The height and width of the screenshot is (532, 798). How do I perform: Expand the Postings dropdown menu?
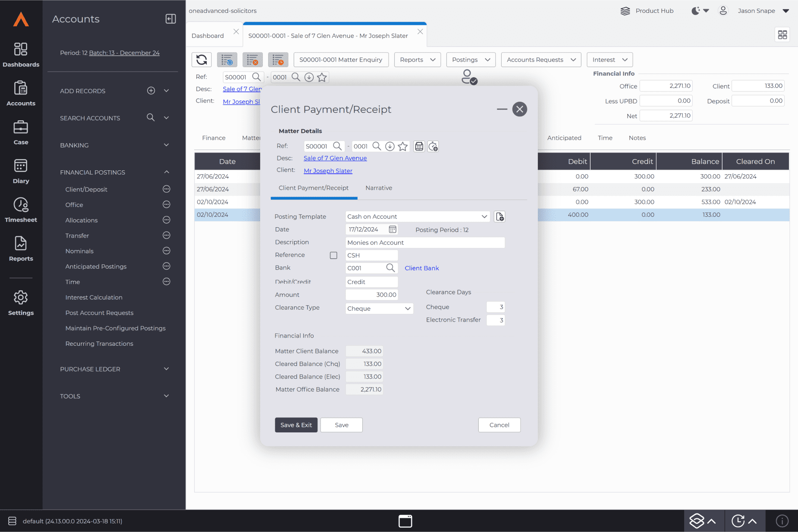[x=471, y=59]
